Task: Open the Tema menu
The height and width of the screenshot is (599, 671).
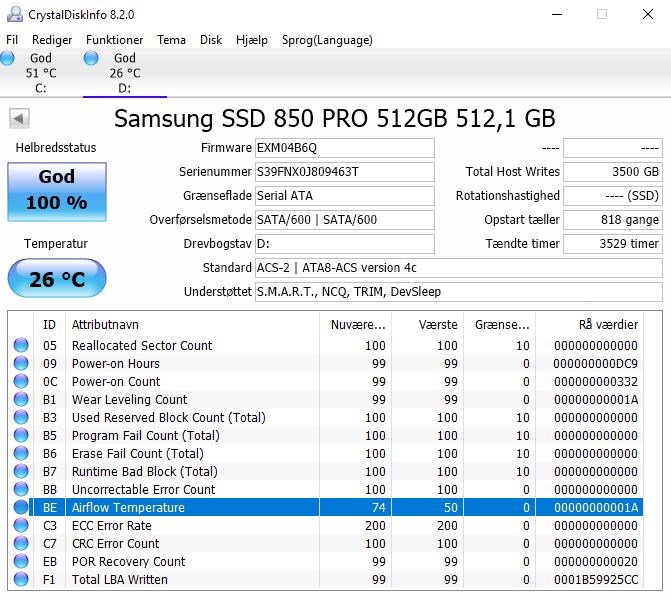Action: point(171,40)
